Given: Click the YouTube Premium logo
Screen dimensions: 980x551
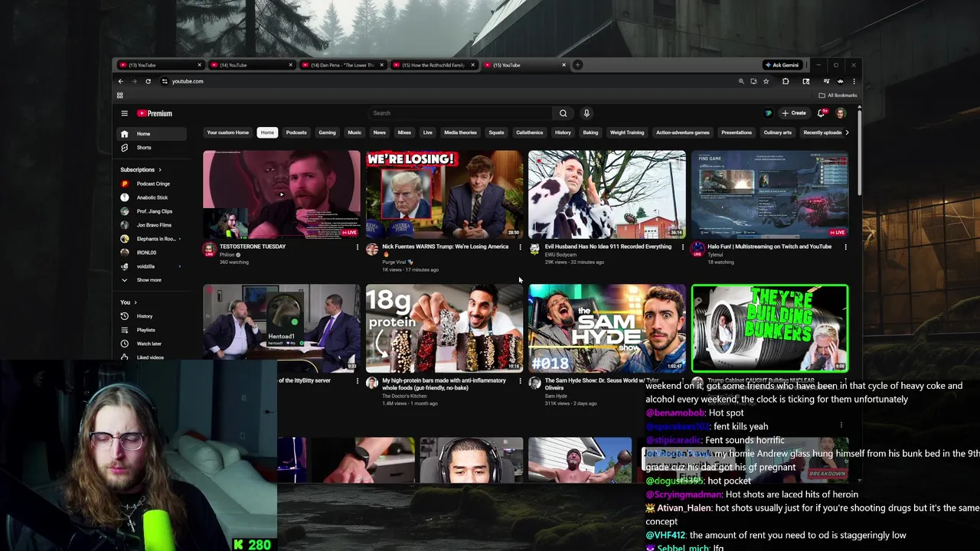Looking at the screenshot, I should click(155, 113).
